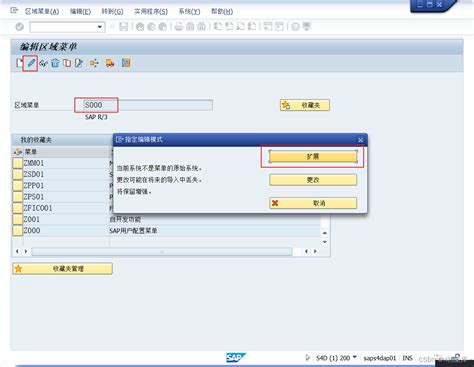
Task: Click the Display glasses icon
Action: click(43, 63)
